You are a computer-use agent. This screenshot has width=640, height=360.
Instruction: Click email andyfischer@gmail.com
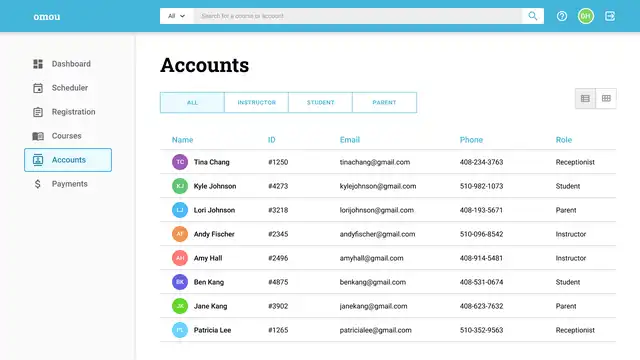[377, 234]
